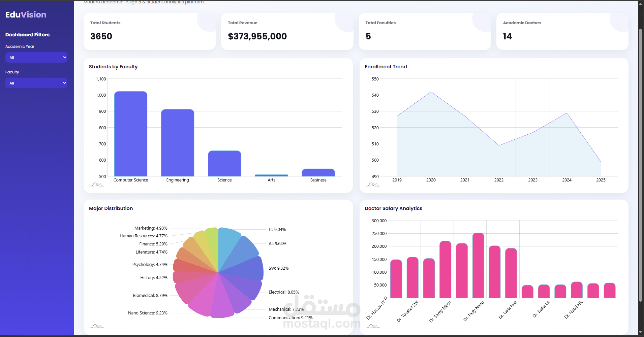The image size is (644, 337).
Task: Click amCharts logo in Doctor Salary Analytics chart
Action: pyautogui.click(x=373, y=326)
